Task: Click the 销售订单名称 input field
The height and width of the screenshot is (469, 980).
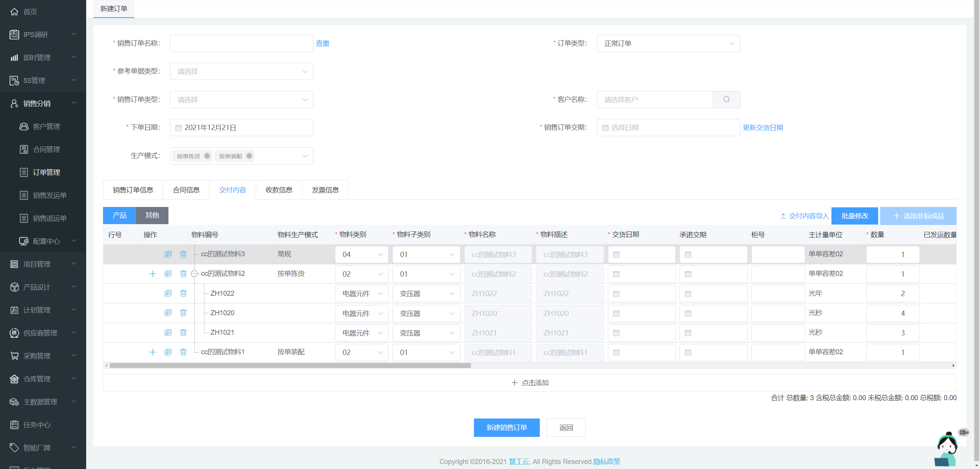Action: click(241, 44)
